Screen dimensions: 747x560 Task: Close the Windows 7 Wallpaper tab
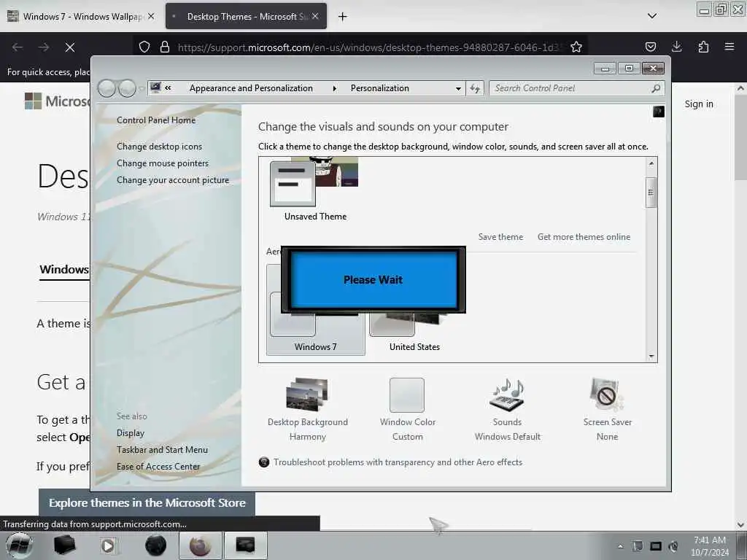point(151,16)
